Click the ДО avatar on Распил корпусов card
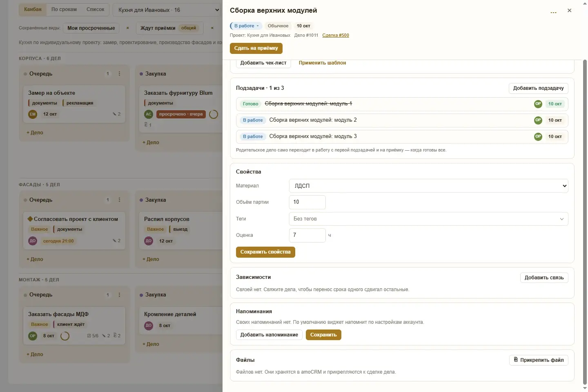The image size is (588, 392). click(149, 241)
